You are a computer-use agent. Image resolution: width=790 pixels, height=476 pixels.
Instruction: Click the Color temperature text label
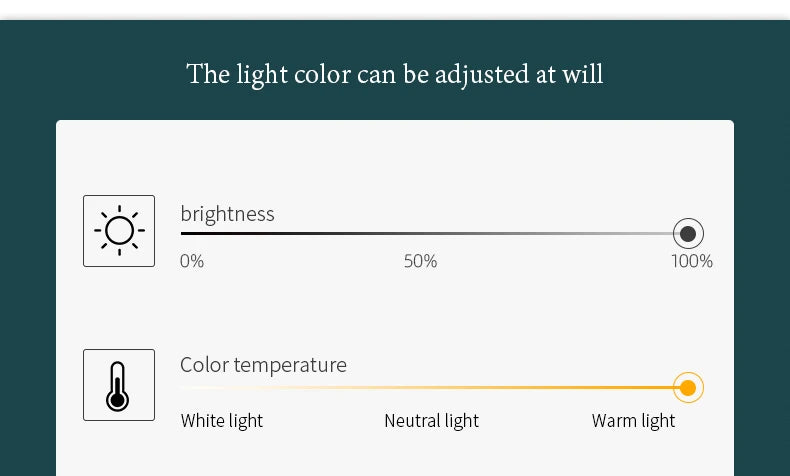264,365
